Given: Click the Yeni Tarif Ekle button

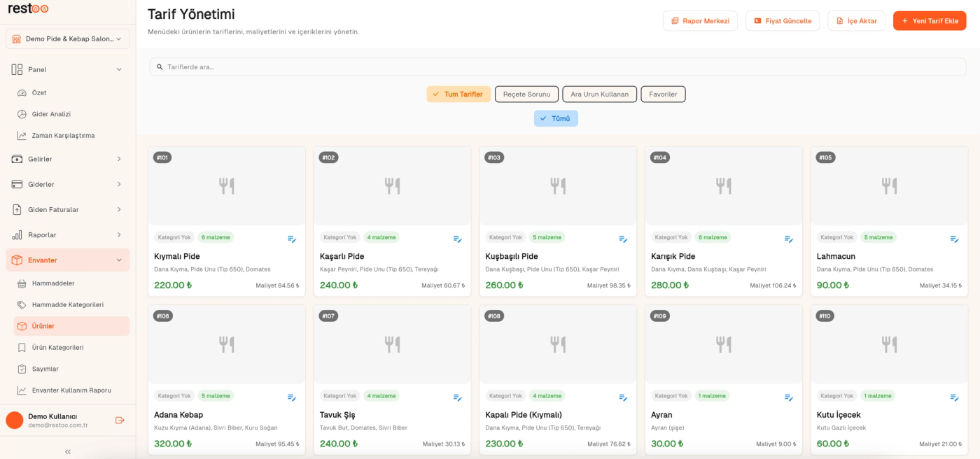Looking at the screenshot, I should (930, 21).
